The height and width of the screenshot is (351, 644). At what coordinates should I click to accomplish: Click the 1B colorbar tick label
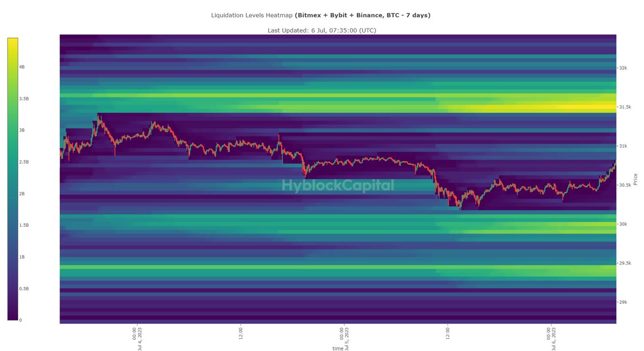click(22, 257)
